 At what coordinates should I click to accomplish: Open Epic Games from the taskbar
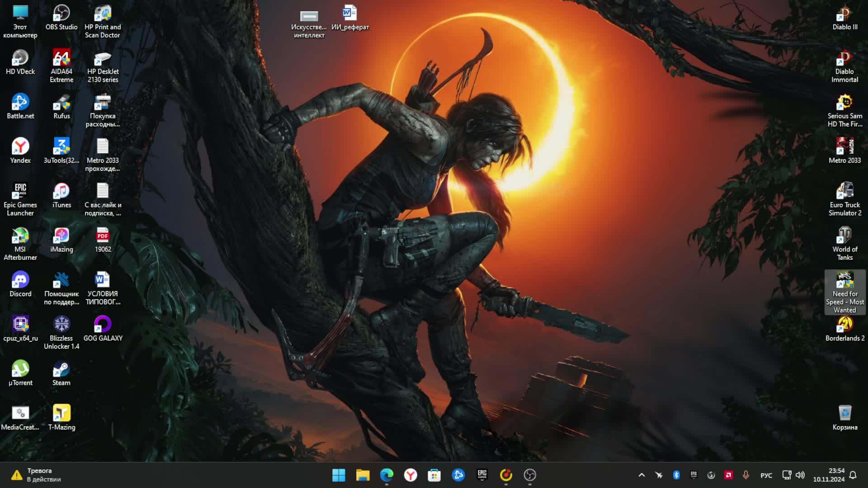coord(482,475)
